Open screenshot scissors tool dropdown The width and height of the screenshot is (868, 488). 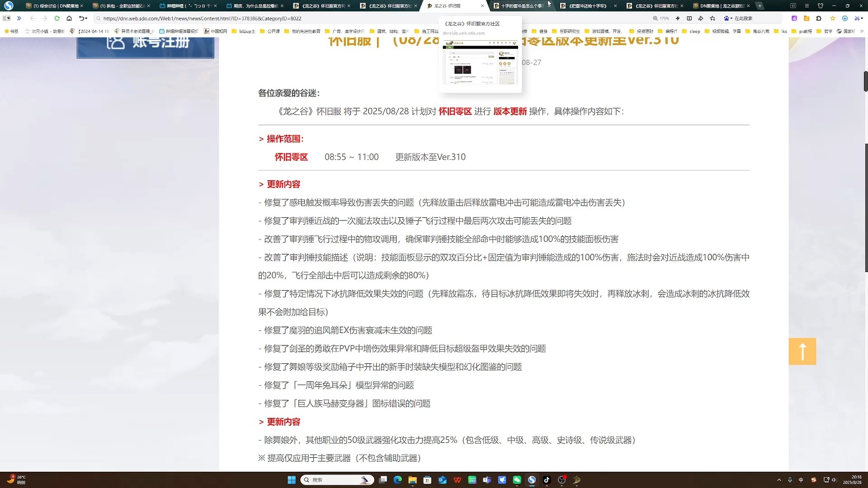[862, 19]
